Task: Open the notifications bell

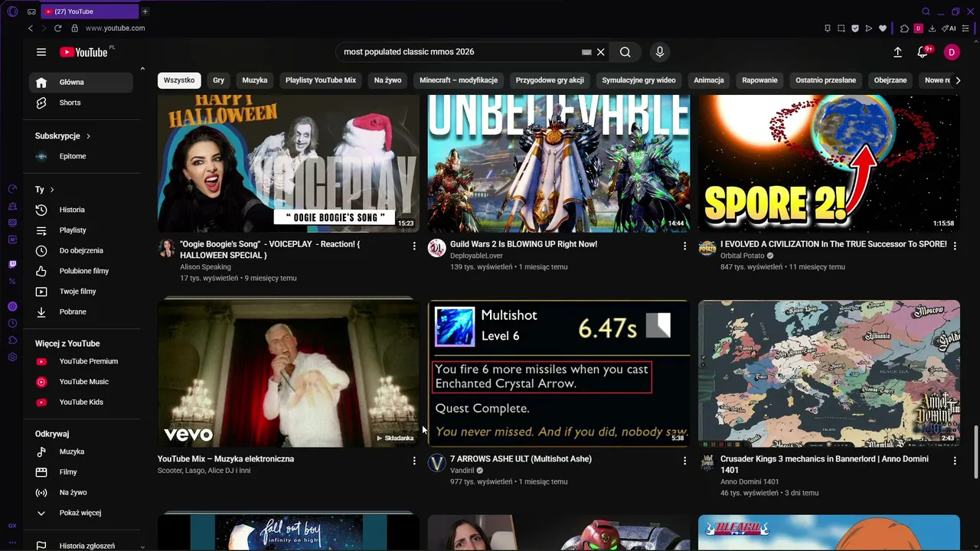Action: coord(923,52)
